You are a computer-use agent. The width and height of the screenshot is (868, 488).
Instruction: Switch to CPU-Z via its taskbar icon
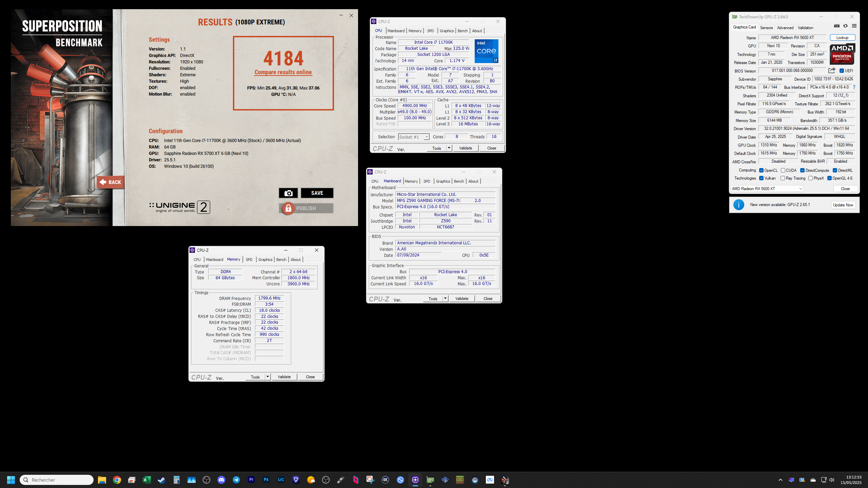(415, 480)
